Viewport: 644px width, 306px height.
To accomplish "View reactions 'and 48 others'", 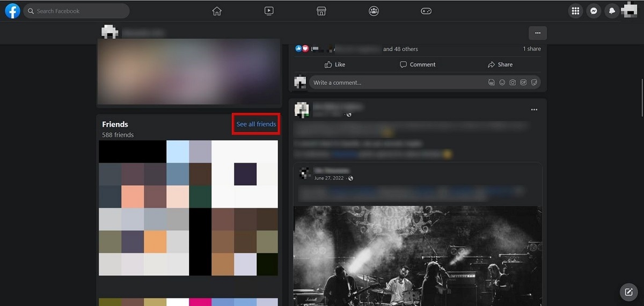I will tap(400, 49).
